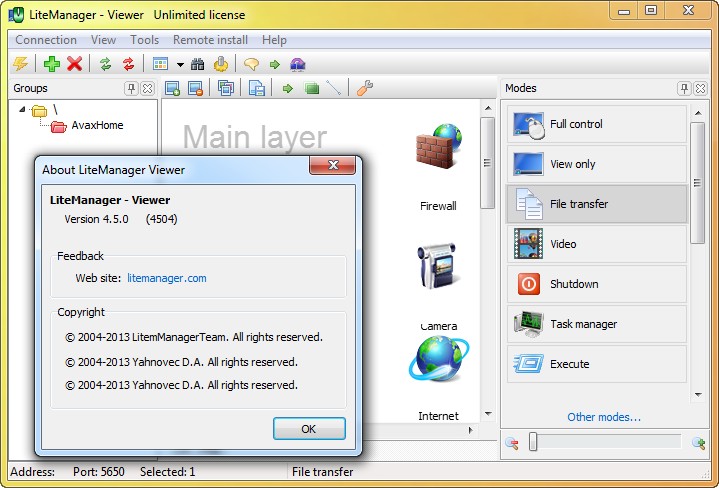
Task: Open the chat speech bubble icon
Action: coord(251,64)
